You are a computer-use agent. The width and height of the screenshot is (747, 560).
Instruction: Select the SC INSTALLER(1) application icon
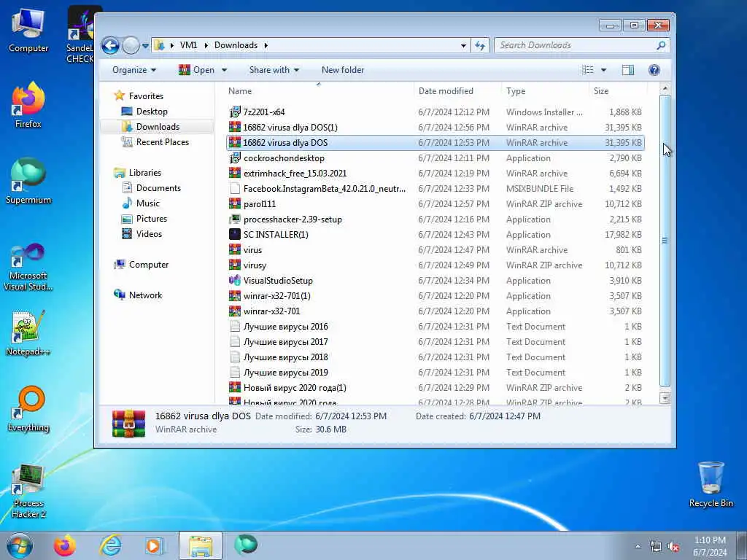tap(235, 234)
